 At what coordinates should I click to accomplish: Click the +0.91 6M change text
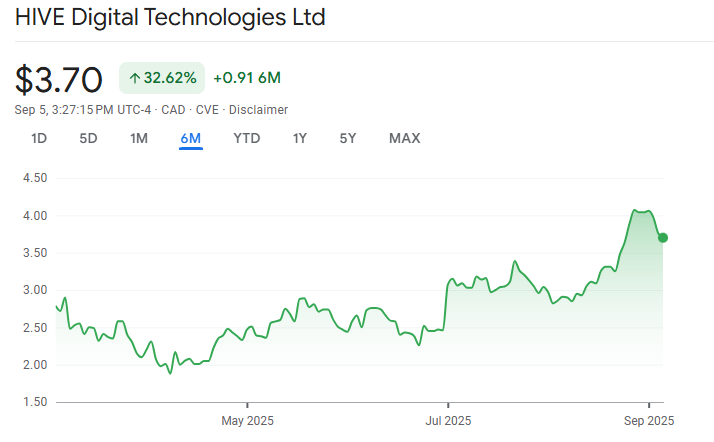tap(247, 78)
